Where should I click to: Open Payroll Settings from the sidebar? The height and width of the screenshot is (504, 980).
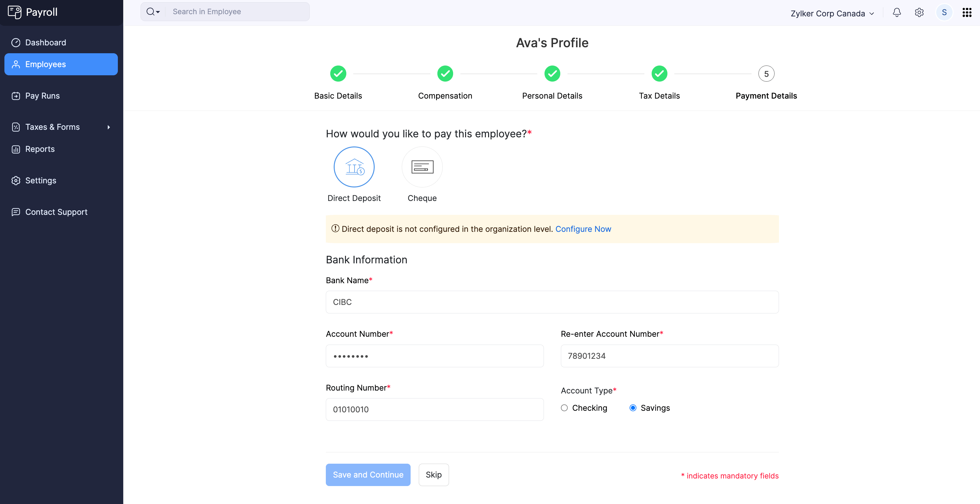coord(41,180)
